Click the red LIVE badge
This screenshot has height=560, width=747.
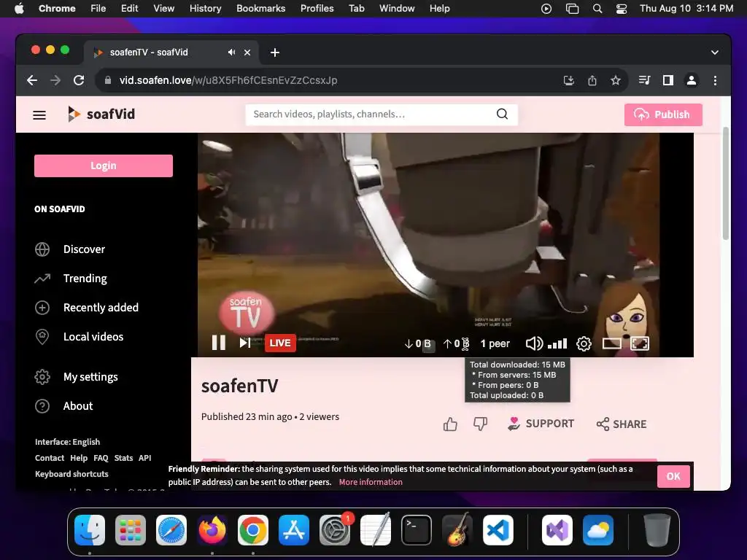coord(280,343)
